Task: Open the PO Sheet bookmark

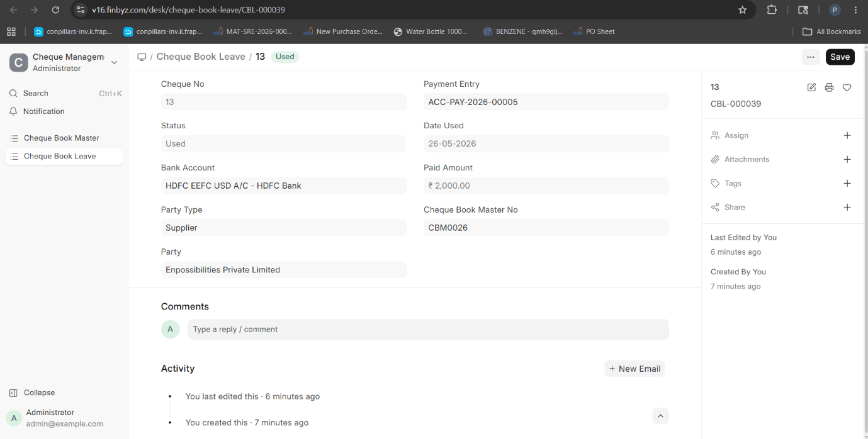Action: point(594,31)
